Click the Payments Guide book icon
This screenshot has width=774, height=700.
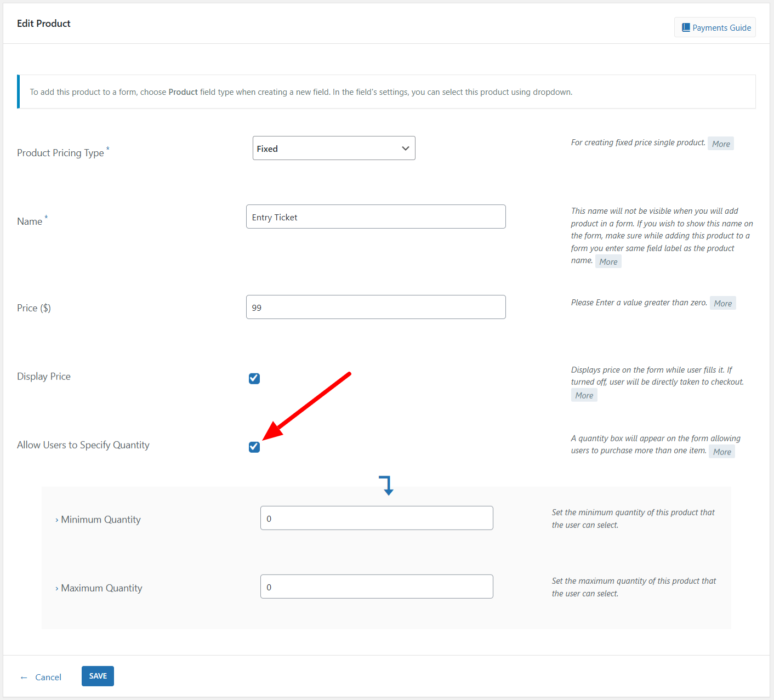(685, 27)
